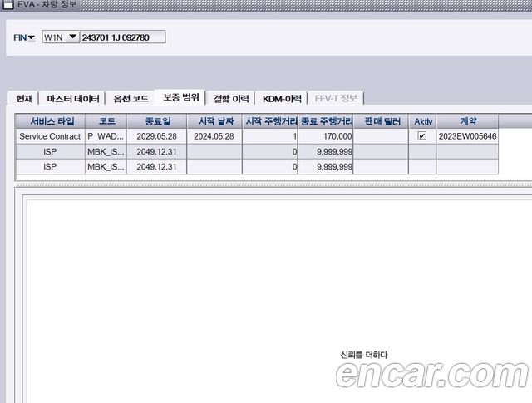The height and width of the screenshot is (403, 532).
Task: Switch to the KDM-이력 tab
Action: pos(282,98)
